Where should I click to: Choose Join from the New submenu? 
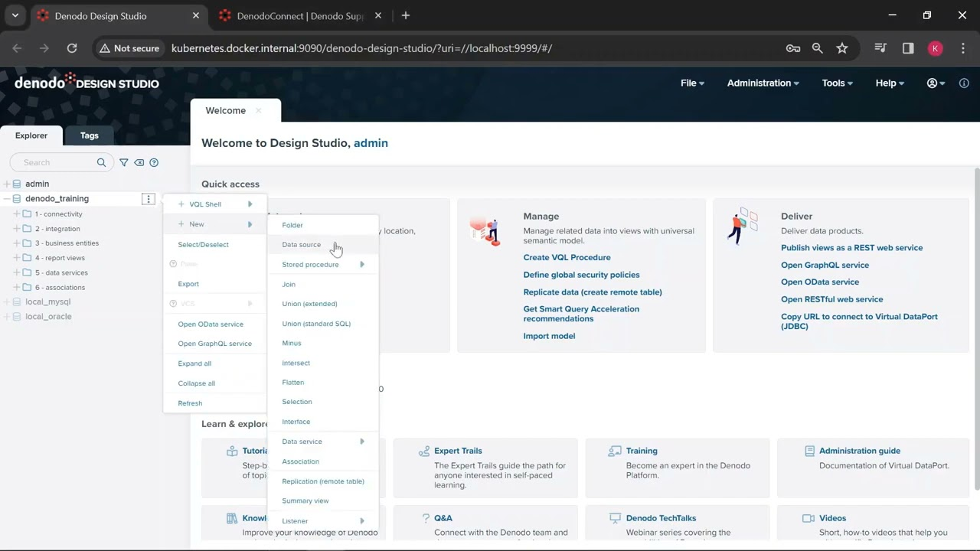[x=322, y=285]
